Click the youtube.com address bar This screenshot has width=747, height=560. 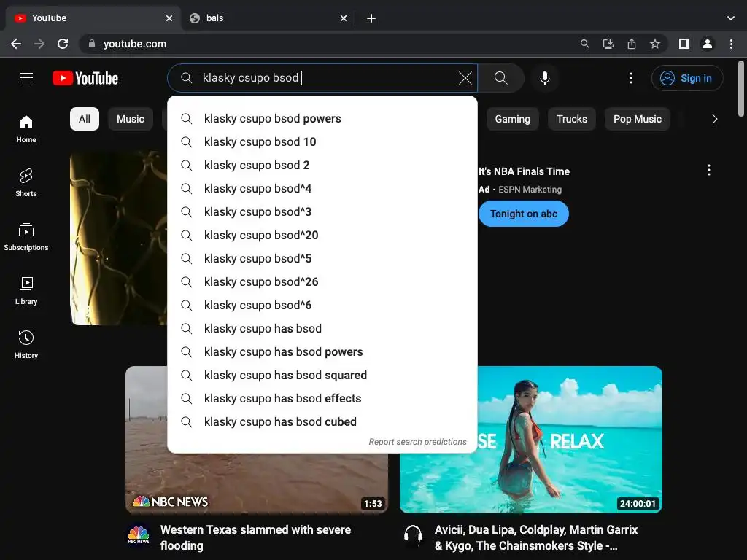tap(329, 44)
